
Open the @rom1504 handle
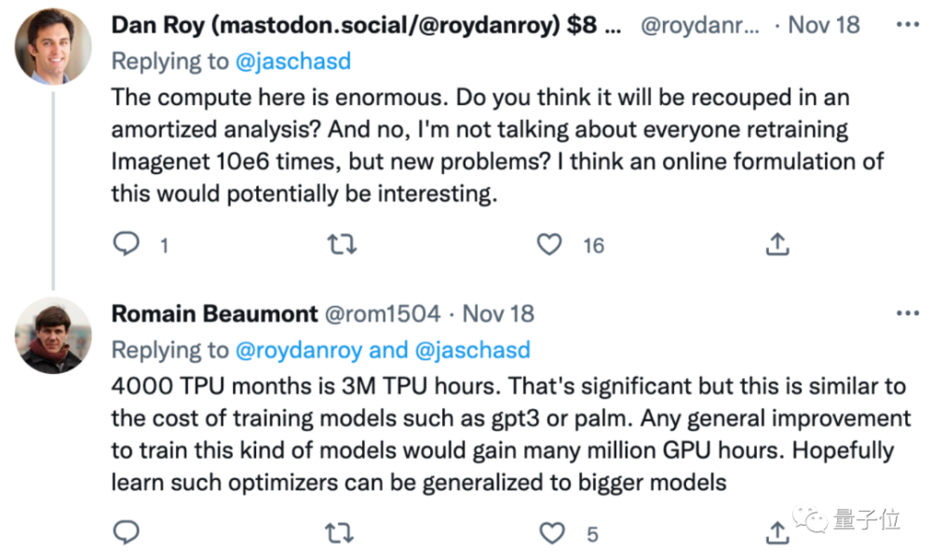[x=383, y=313]
